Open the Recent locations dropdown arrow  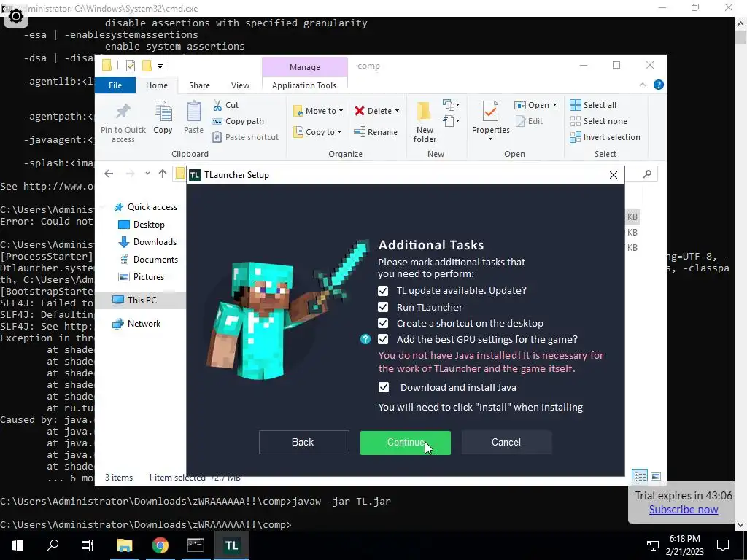(x=147, y=174)
